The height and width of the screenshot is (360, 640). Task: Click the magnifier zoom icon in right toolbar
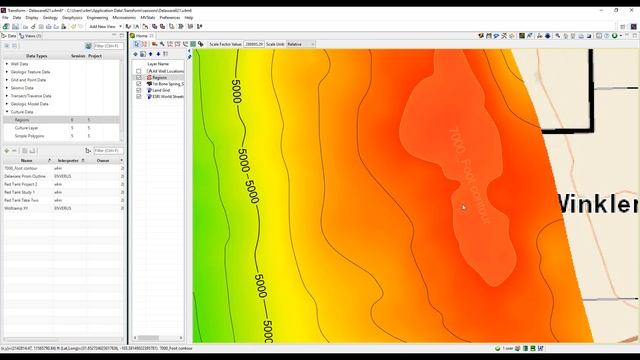558,36
